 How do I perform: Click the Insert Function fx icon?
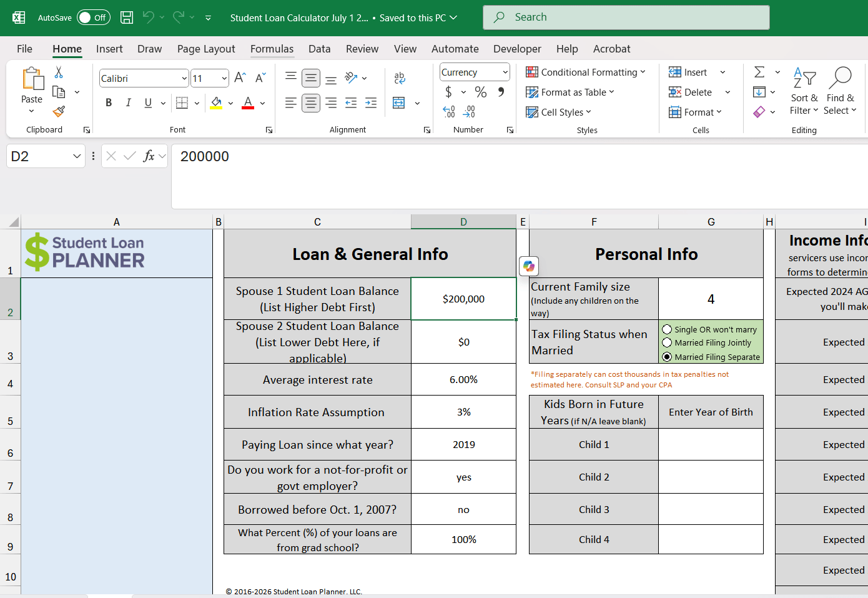click(x=149, y=156)
